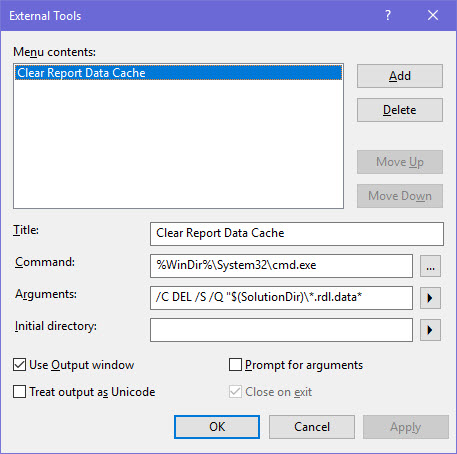Close the External Tools dialog

click(433, 15)
